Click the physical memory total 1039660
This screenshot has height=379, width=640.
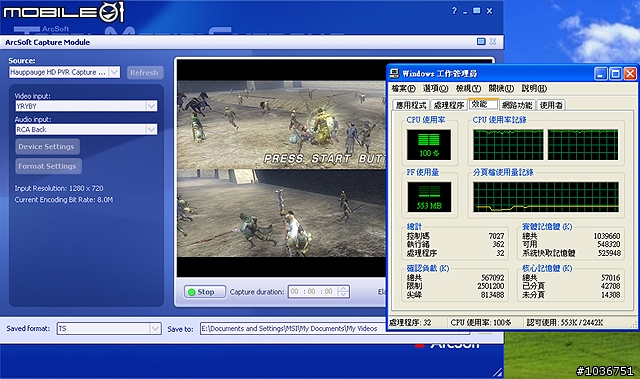[x=607, y=236]
